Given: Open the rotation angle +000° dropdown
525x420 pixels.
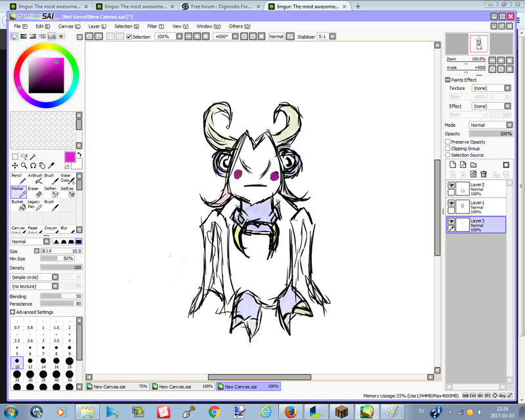Looking at the screenshot, I should tap(236, 36).
